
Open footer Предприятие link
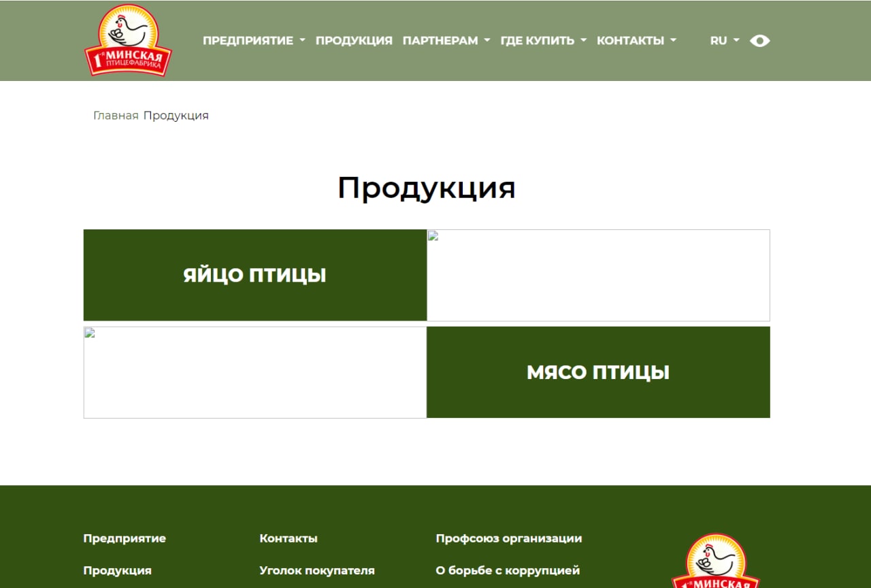125,538
